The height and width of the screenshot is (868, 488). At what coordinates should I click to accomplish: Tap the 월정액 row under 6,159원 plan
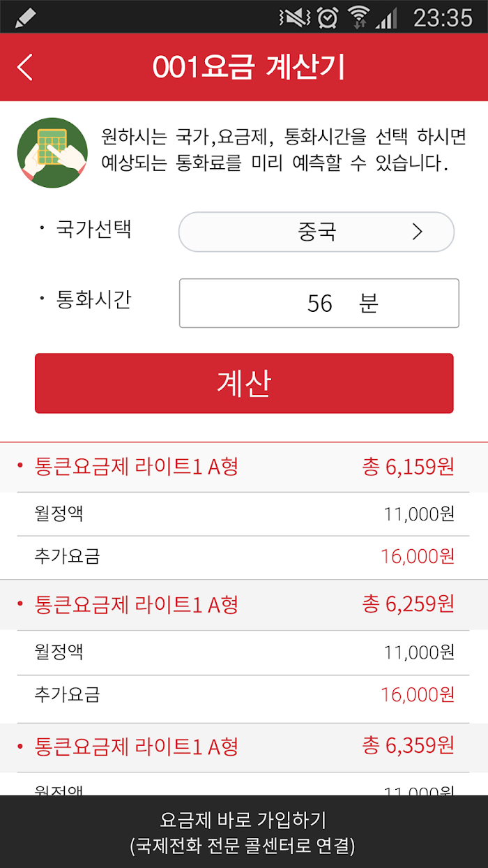coord(244,514)
